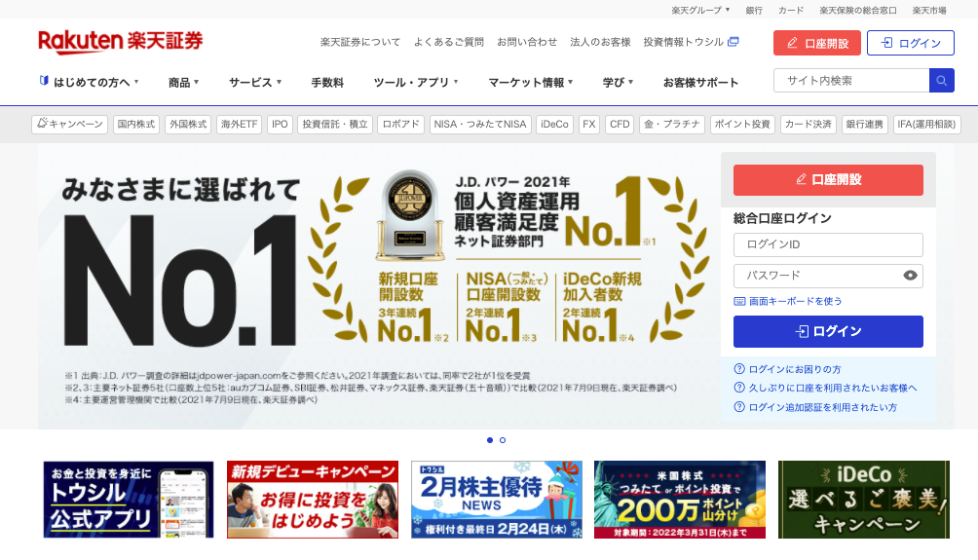
Task: Expand the はじめての方へ menu
Action: pyautogui.click(x=89, y=82)
